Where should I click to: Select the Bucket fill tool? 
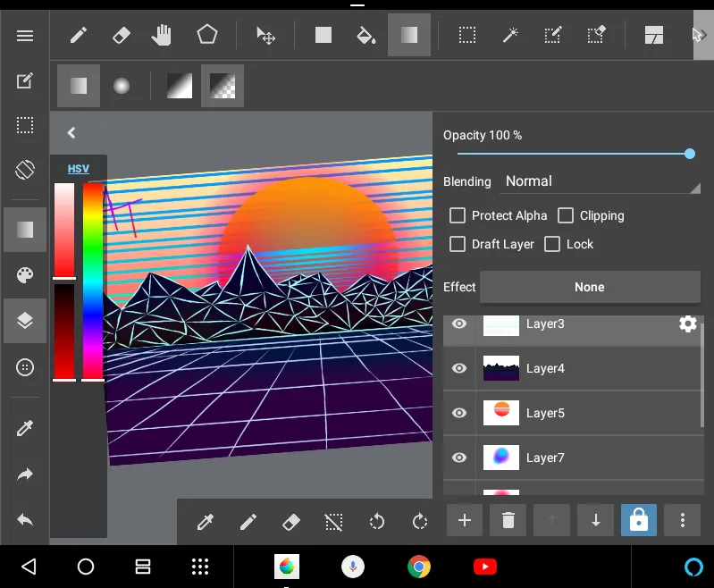[365, 35]
